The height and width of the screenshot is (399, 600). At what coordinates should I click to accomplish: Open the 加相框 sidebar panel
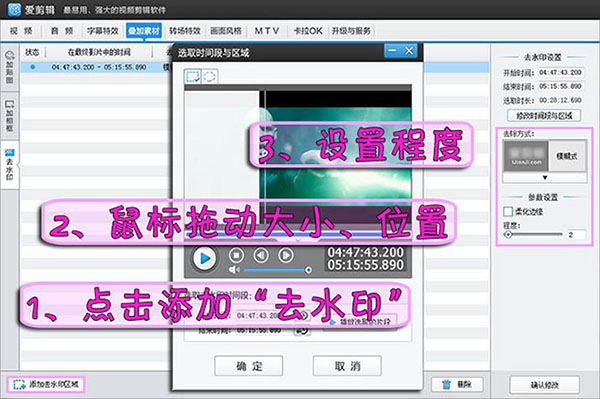coord(10,116)
